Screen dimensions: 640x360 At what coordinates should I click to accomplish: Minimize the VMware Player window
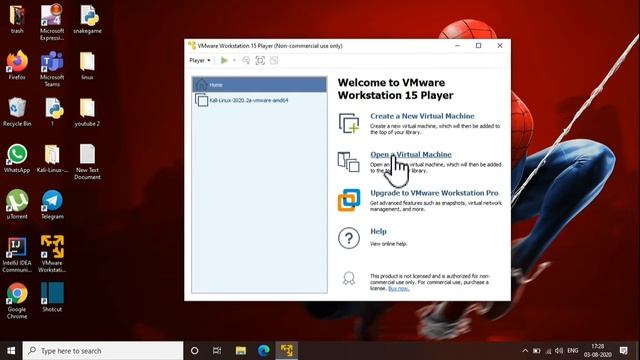(458, 46)
